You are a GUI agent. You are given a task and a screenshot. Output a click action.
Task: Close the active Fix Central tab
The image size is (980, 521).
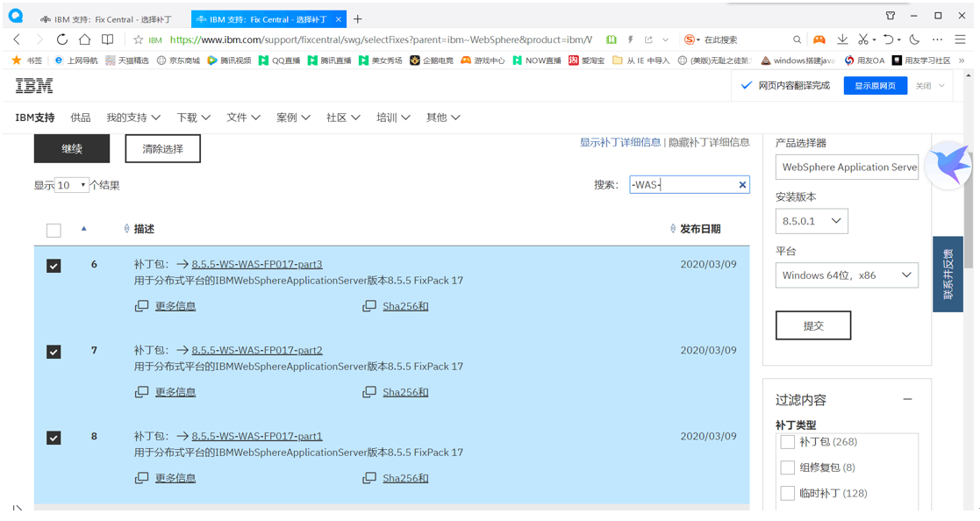click(338, 19)
